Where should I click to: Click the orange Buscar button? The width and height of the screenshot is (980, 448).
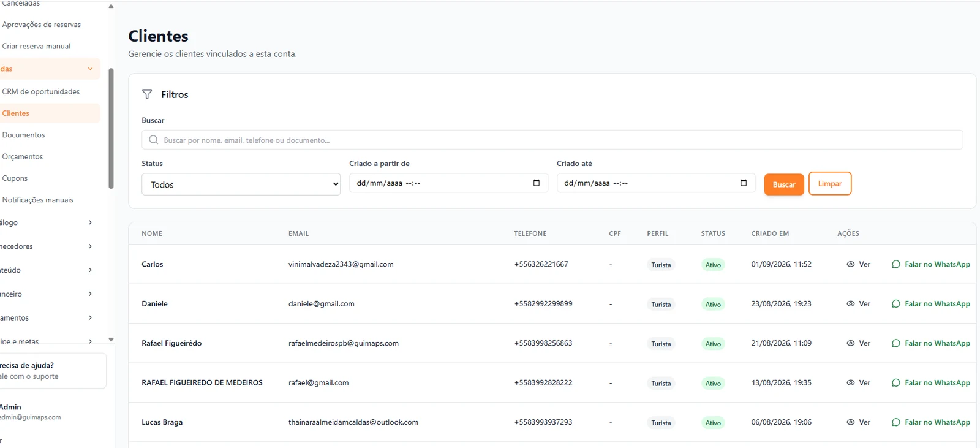[x=784, y=184]
